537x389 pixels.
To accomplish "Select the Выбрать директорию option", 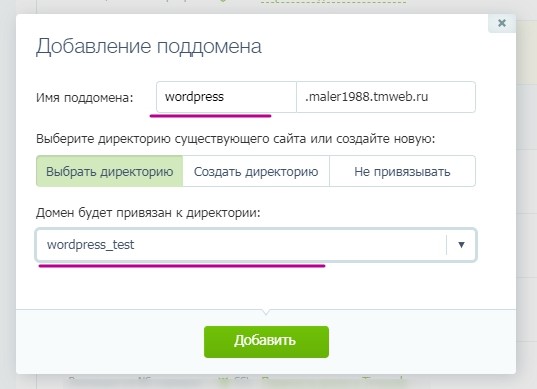I will point(110,171).
